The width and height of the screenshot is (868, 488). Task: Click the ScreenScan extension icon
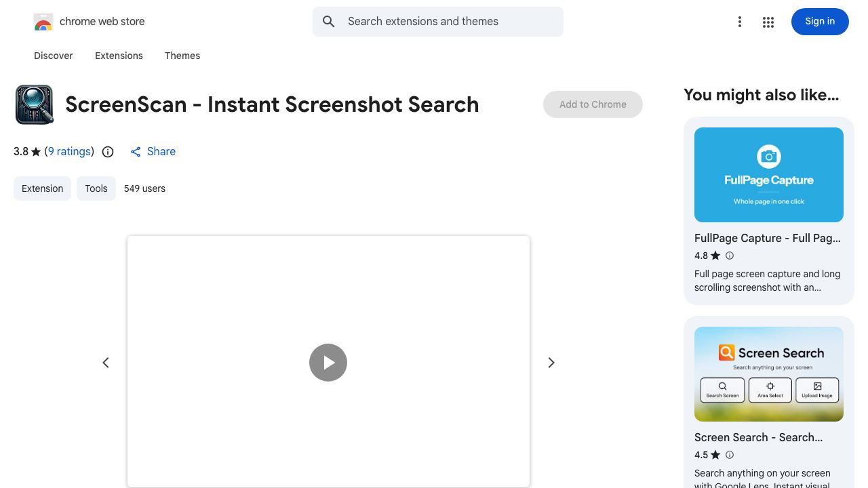34,104
